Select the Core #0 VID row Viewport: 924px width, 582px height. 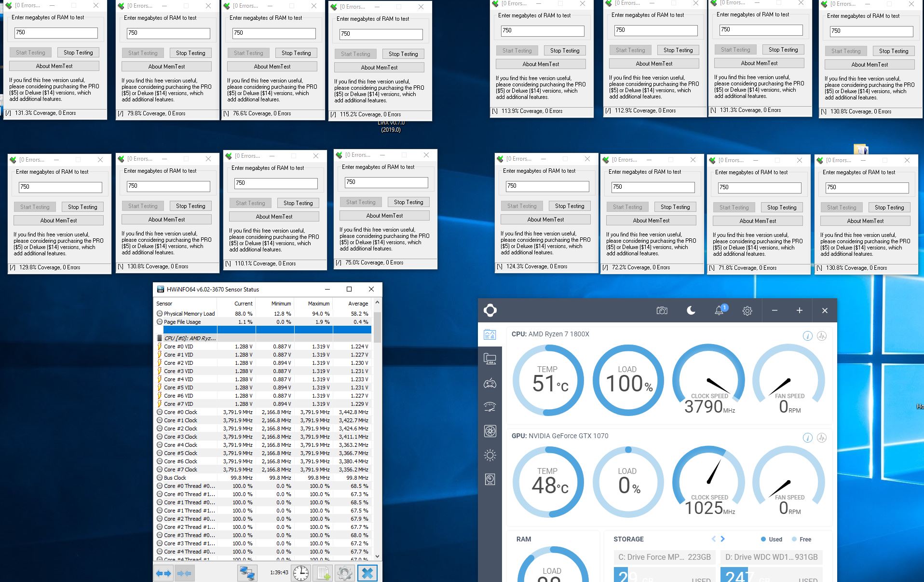(x=263, y=346)
